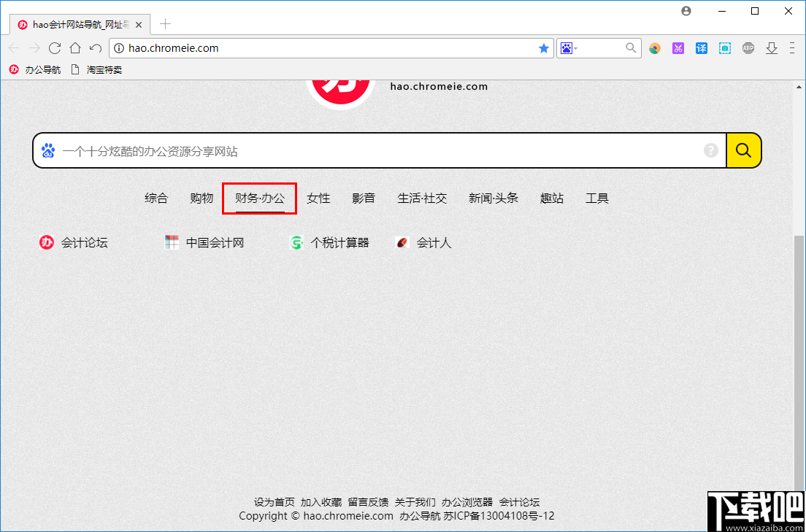806x532 pixels.
Task: Open the translate extension
Action: [x=702, y=47]
